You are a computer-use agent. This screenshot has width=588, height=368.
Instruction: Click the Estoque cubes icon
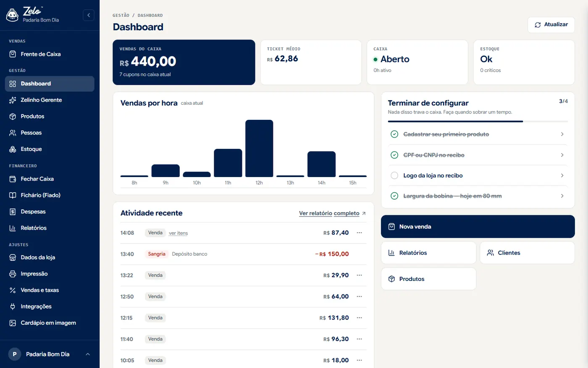click(x=13, y=149)
